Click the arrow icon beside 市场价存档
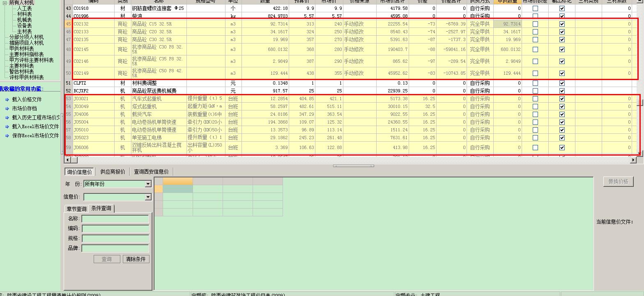 [x=7, y=108]
